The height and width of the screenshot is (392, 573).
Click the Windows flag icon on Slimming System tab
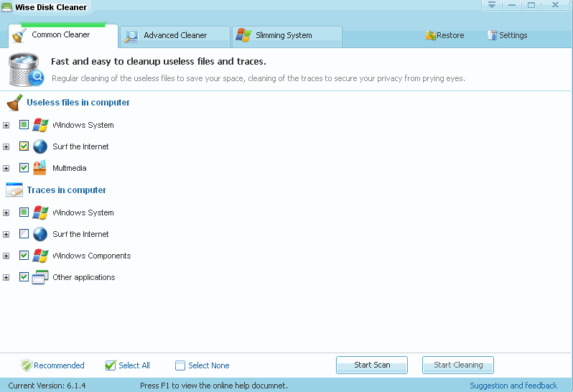click(x=243, y=35)
